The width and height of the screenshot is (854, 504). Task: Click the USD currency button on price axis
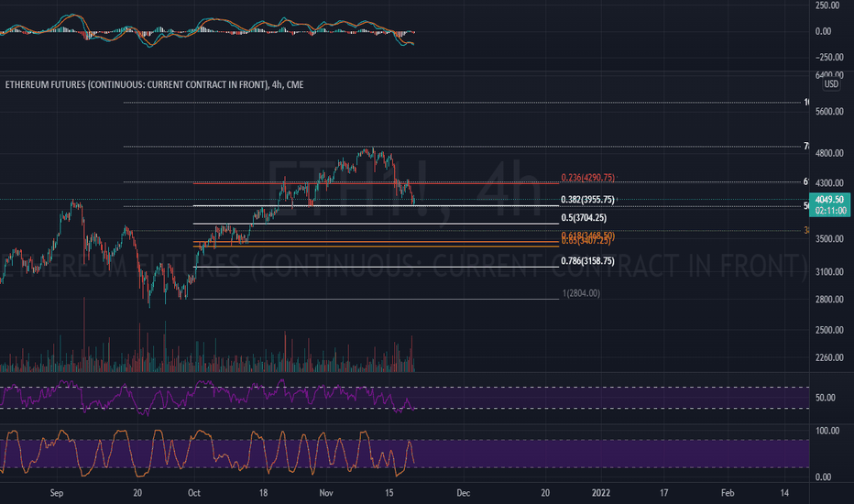(x=831, y=84)
